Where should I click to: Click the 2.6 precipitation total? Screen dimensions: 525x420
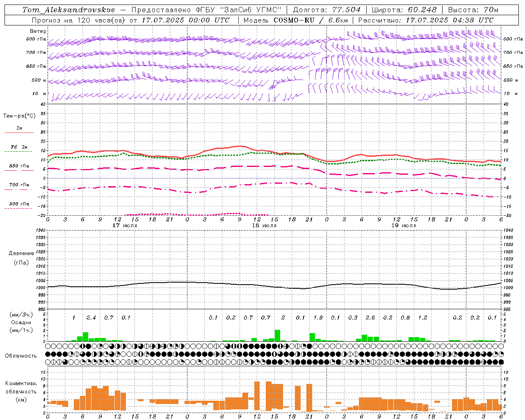(x=370, y=317)
